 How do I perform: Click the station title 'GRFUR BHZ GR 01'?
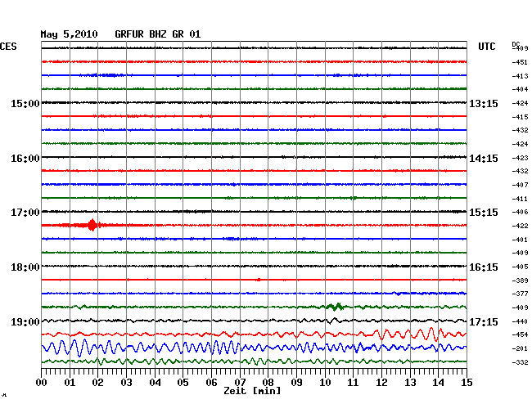coord(158,34)
